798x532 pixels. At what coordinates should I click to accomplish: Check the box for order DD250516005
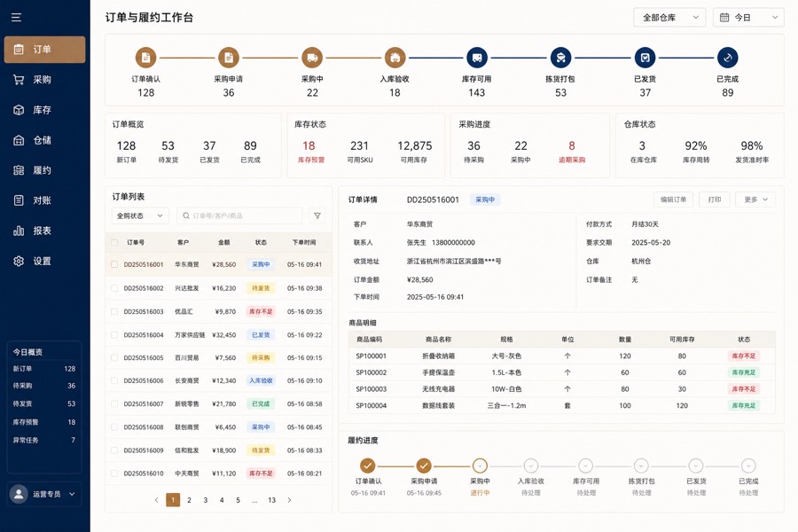click(114, 358)
